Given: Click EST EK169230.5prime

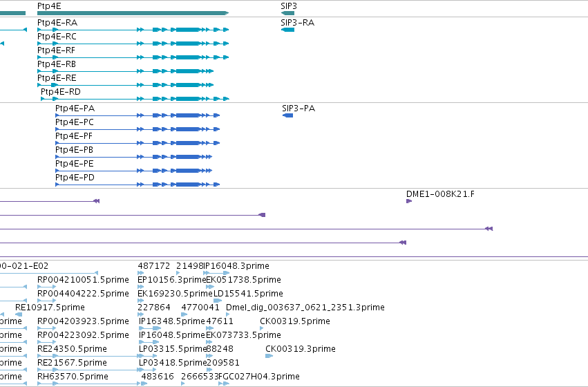Looking at the screenshot, I should [x=175, y=294].
